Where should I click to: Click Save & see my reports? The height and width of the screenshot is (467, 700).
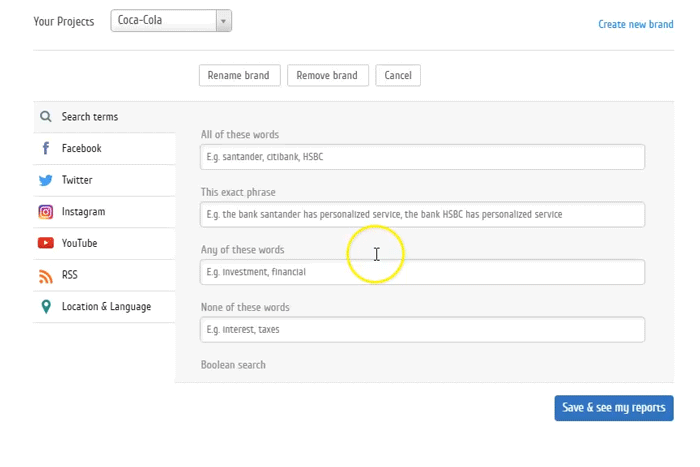pos(613,408)
